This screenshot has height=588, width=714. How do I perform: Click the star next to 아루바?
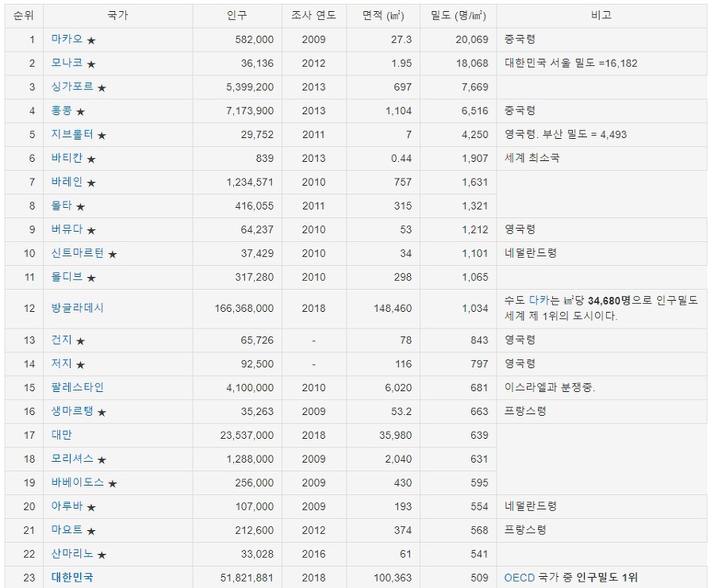[91, 507]
